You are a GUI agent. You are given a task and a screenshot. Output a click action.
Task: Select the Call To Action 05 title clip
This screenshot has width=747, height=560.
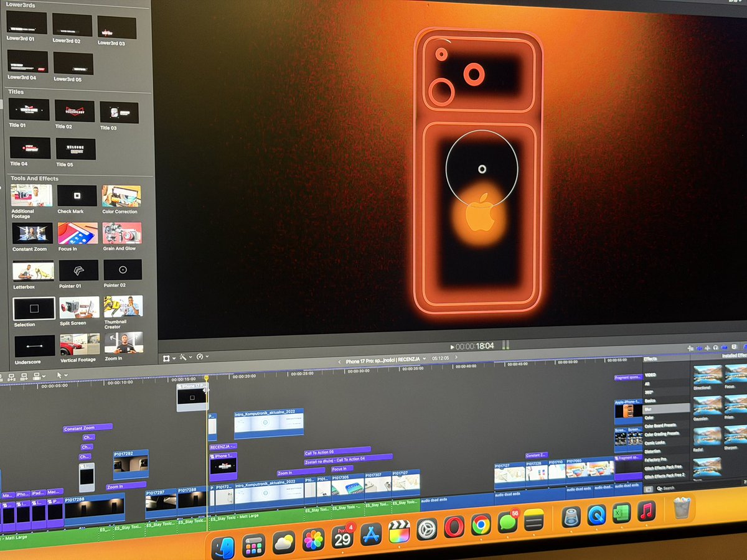tap(337, 450)
